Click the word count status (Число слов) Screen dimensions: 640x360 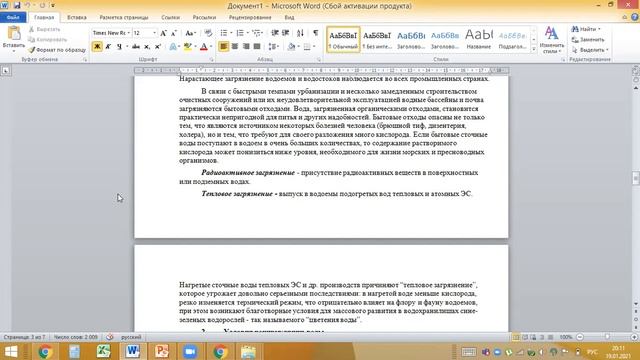[x=76, y=337]
